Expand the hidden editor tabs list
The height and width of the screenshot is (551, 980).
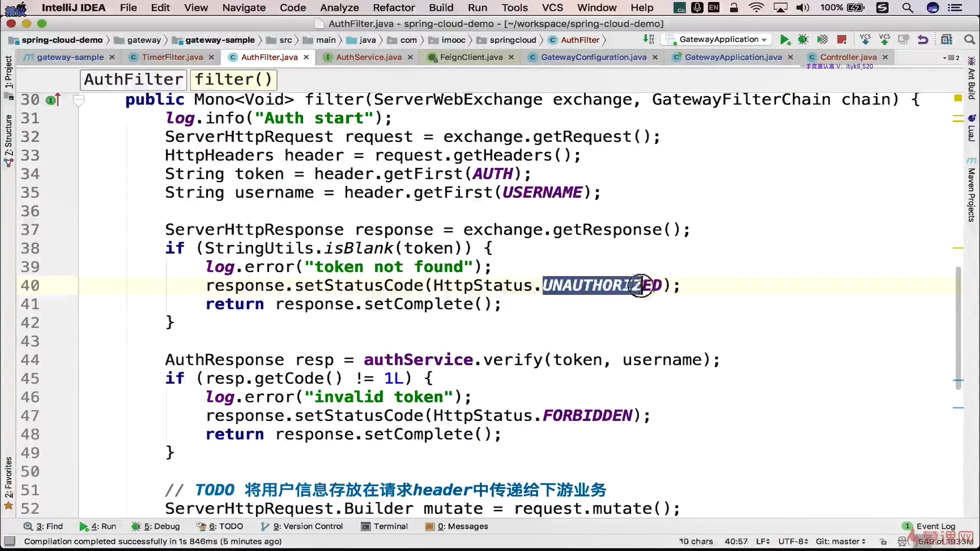(x=951, y=58)
